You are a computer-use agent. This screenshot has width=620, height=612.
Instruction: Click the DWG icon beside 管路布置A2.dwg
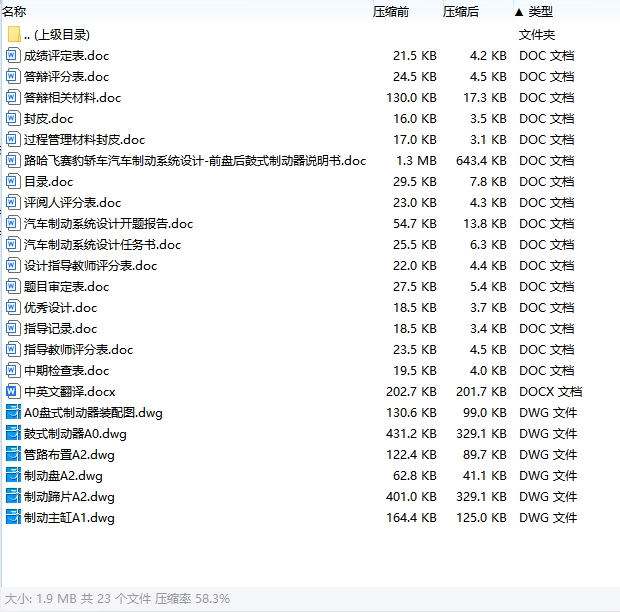click(x=13, y=454)
